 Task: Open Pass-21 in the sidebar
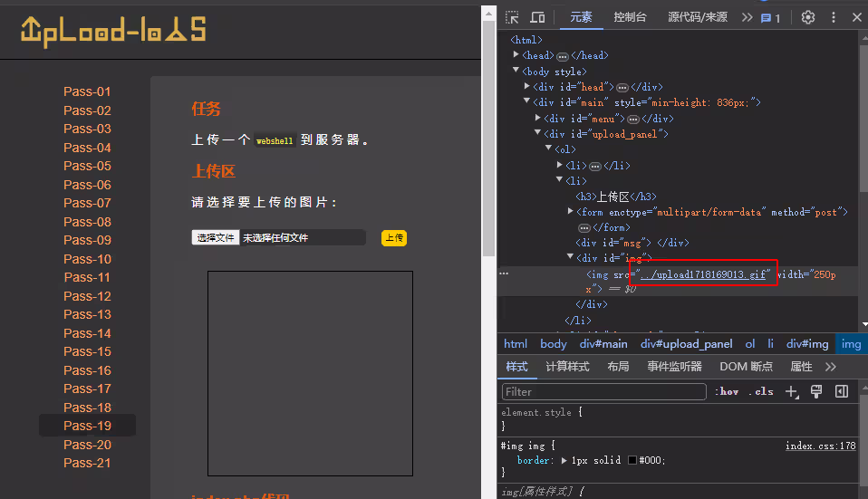pyautogui.click(x=87, y=463)
